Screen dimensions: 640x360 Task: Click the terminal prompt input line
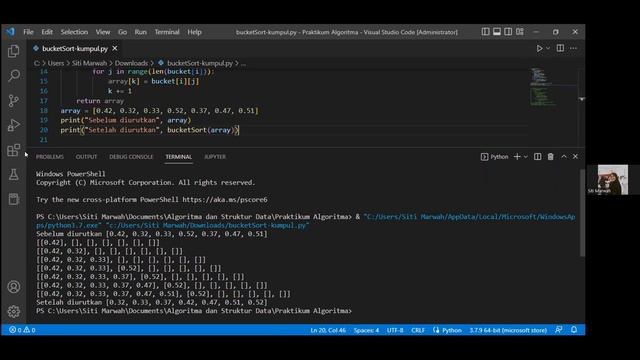coord(194,311)
